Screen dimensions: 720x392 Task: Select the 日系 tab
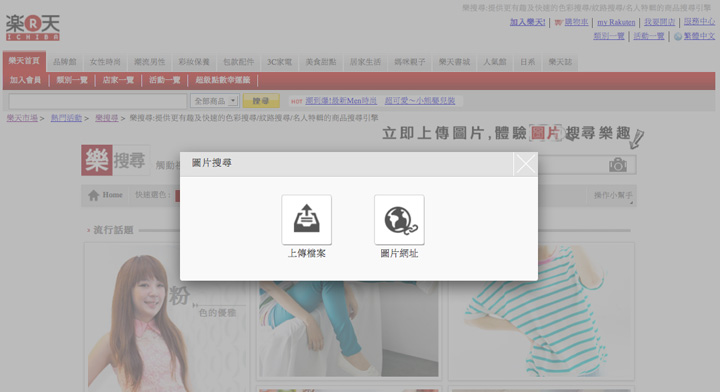527,62
